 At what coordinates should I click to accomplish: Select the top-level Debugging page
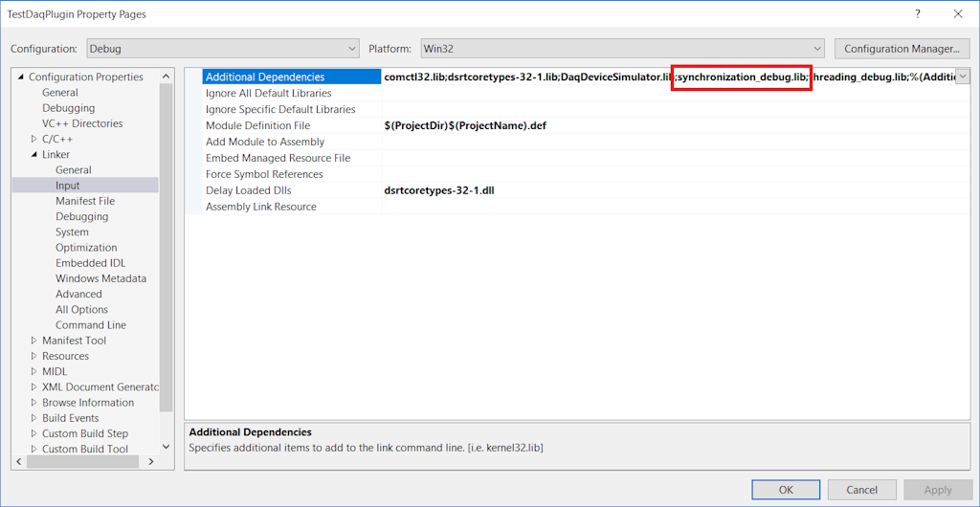69,108
